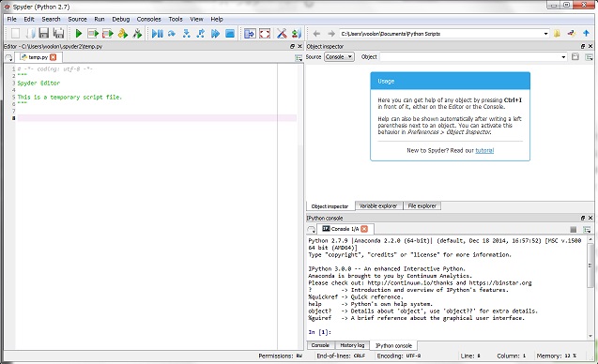Expand Object field dropdown arrow

(x=563, y=57)
